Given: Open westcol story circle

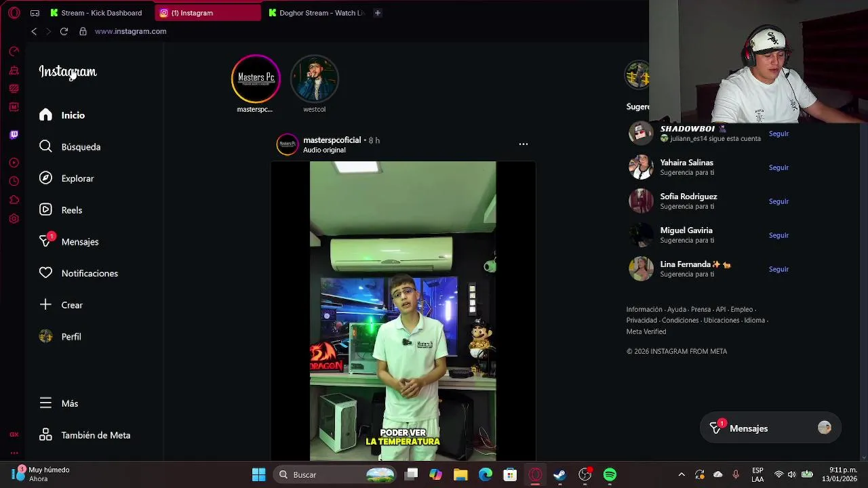Looking at the screenshot, I should tap(314, 79).
